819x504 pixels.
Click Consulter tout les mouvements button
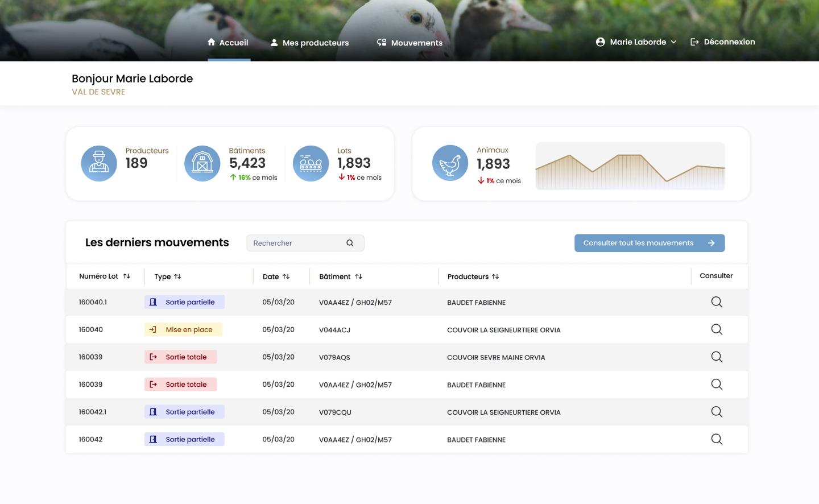pyautogui.click(x=649, y=243)
